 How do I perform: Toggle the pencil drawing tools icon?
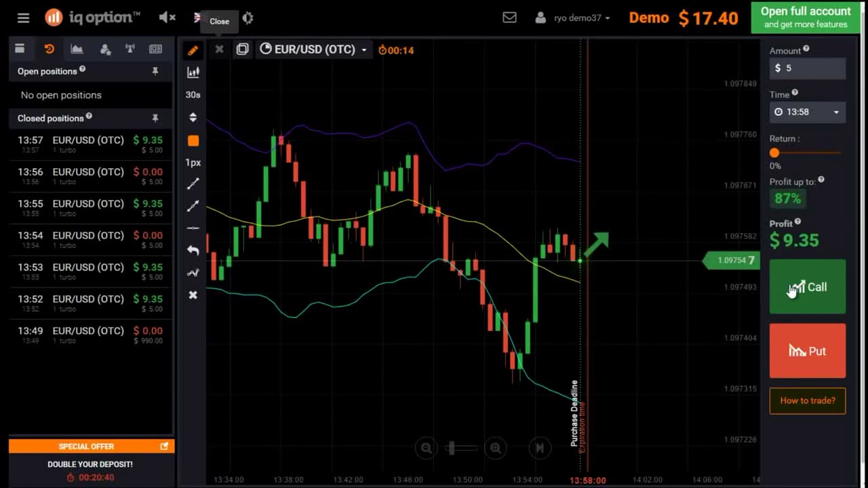pyautogui.click(x=193, y=50)
